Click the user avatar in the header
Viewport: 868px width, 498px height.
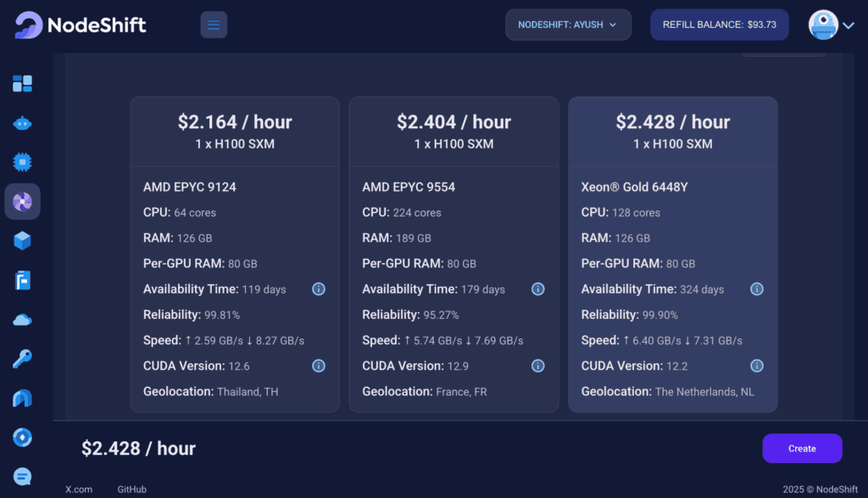[823, 25]
